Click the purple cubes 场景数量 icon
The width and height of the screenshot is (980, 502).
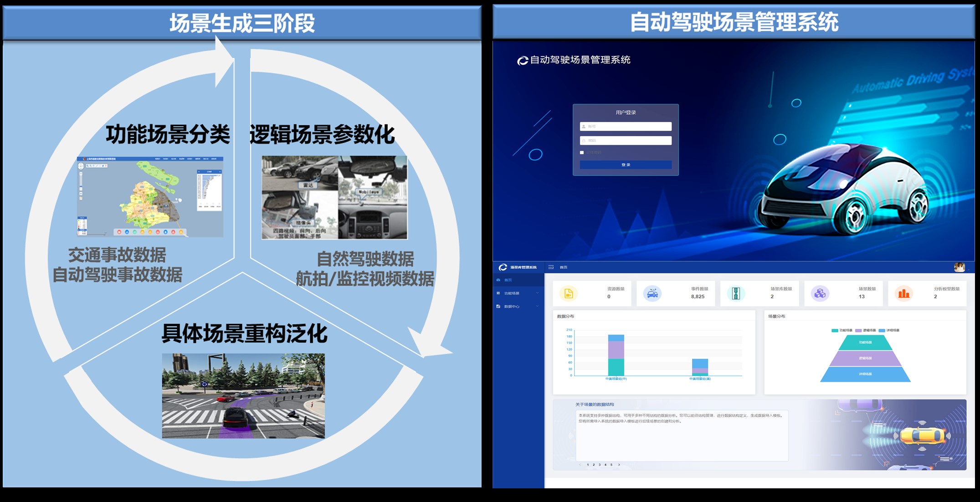(x=820, y=294)
